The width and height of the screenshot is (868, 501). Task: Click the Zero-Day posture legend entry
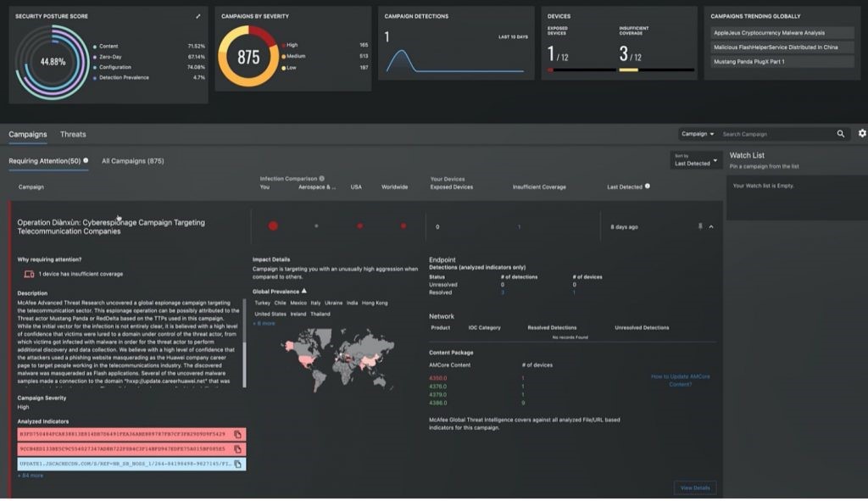[110, 57]
